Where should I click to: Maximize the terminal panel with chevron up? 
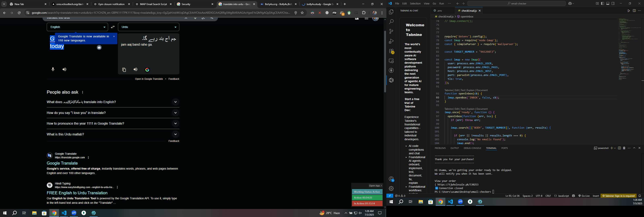click(634, 148)
